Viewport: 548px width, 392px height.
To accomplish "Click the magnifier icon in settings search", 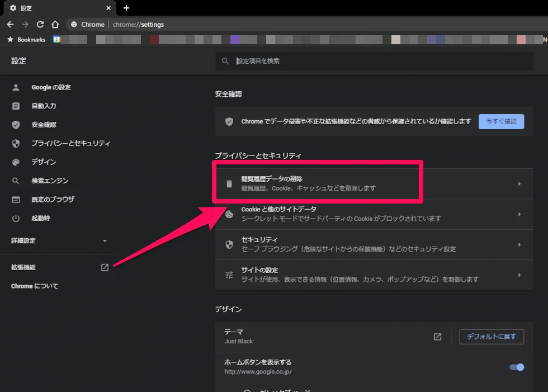I will coord(225,61).
